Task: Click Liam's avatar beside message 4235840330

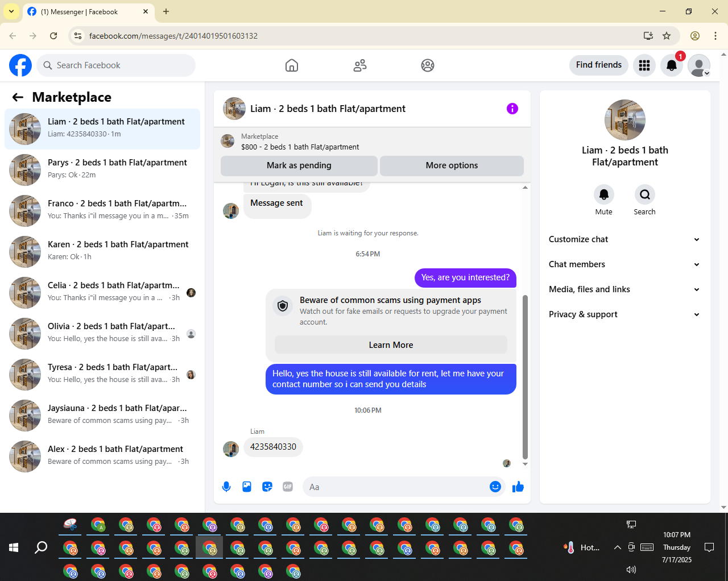Action: [231, 449]
